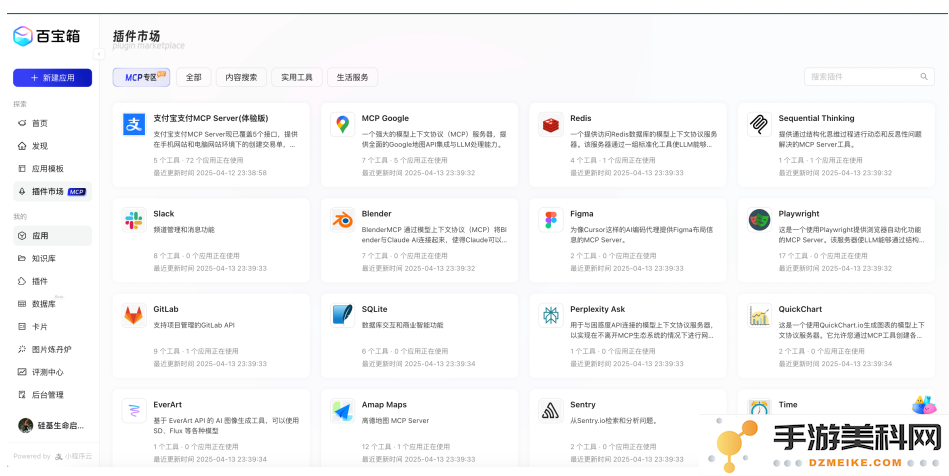Click the 发现 sidebar icon
Viewport: 949px width, 476px height.
tap(22, 146)
